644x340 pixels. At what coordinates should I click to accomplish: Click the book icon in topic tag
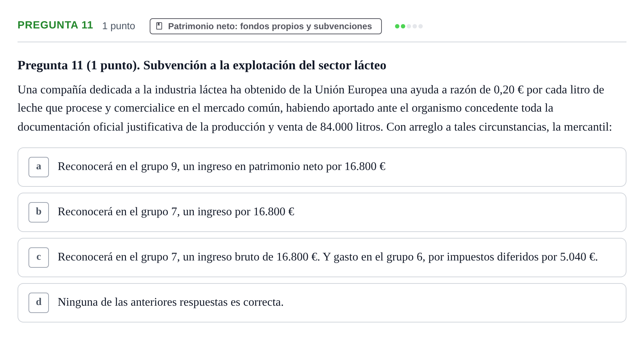coord(159,26)
